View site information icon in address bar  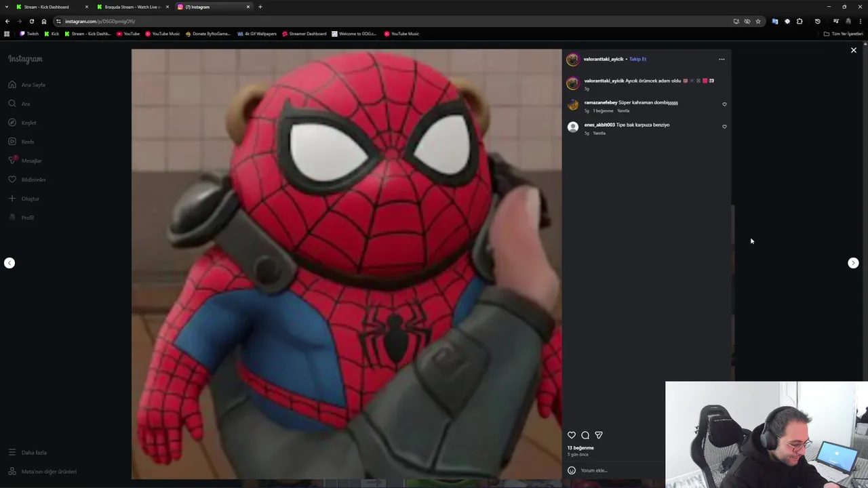click(58, 21)
